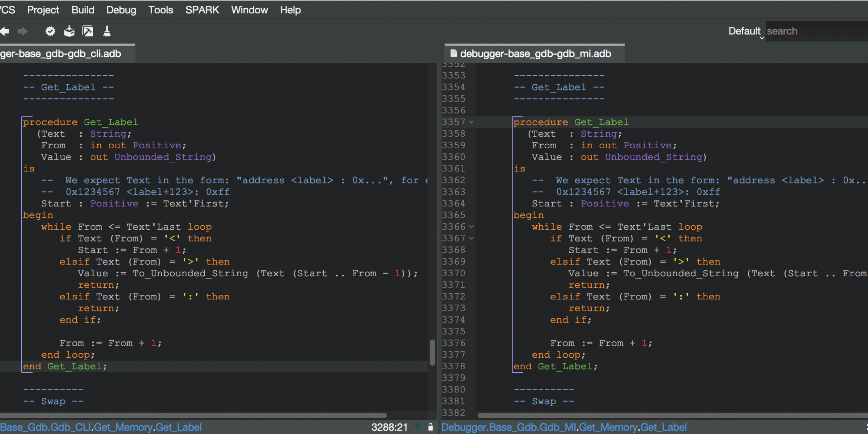Click the question mark in the status bar

point(417,427)
